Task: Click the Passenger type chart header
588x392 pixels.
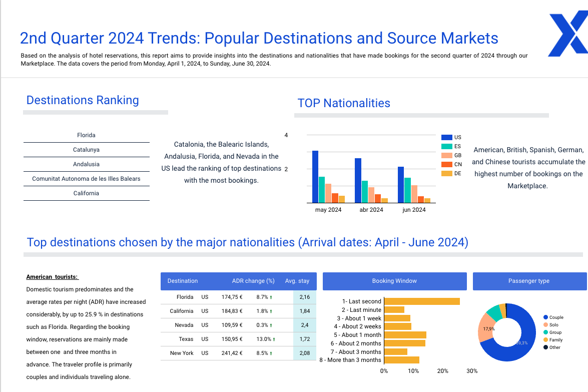Action: (x=529, y=281)
